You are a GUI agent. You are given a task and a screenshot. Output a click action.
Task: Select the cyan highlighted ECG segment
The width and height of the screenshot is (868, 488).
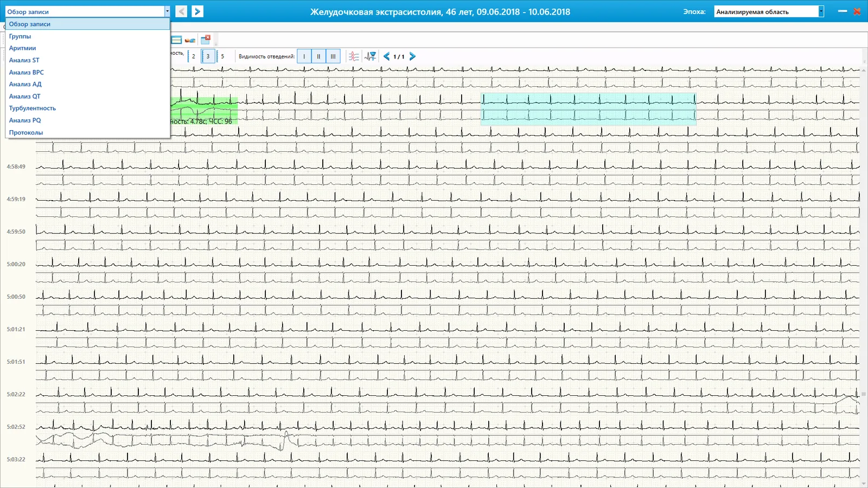pos(588,109)
